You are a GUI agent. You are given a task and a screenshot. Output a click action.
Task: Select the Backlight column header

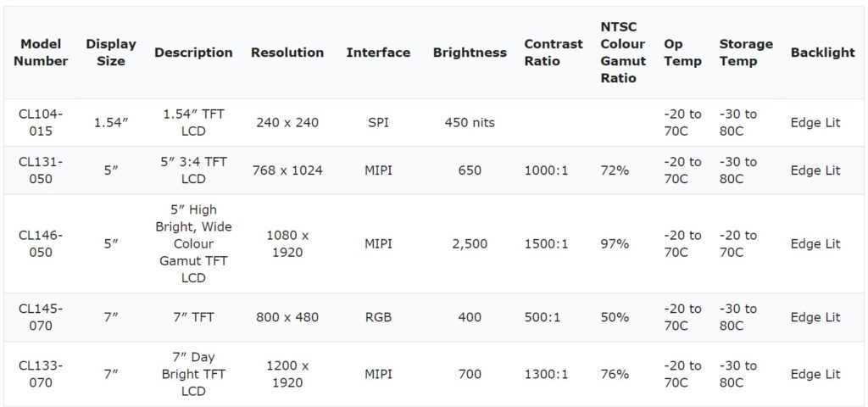click(822, 53)
